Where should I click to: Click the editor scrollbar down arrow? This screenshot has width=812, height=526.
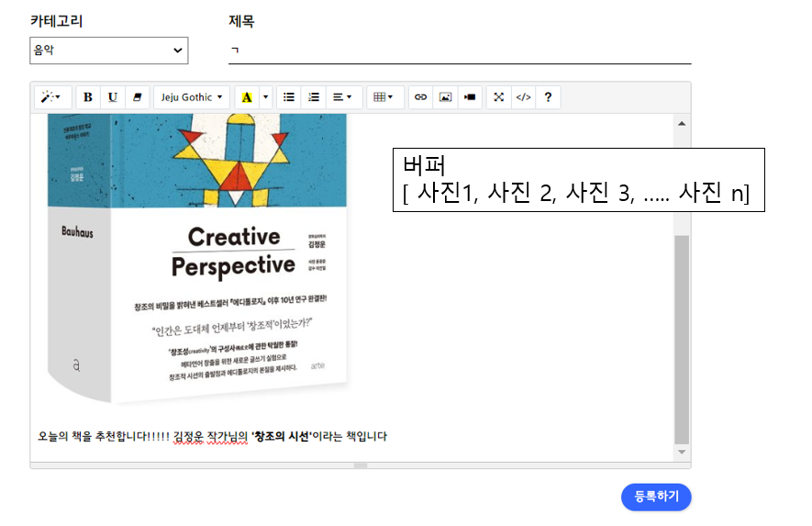pyautogui.click(x=682, y=452)
